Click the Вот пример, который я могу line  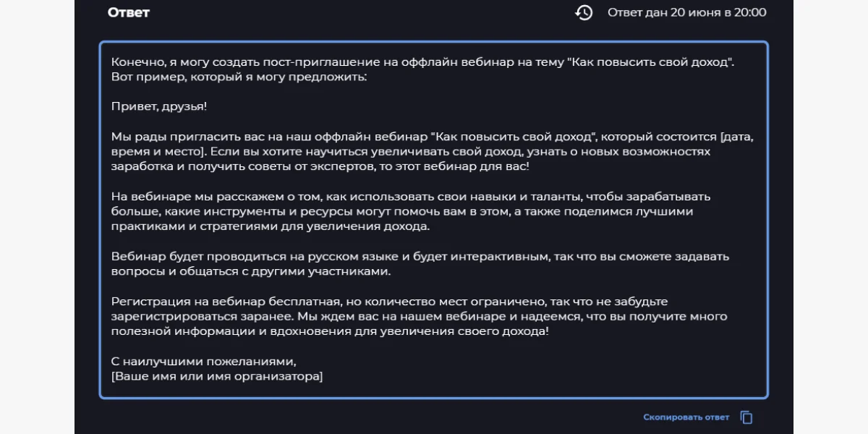(x=239, y=76)
